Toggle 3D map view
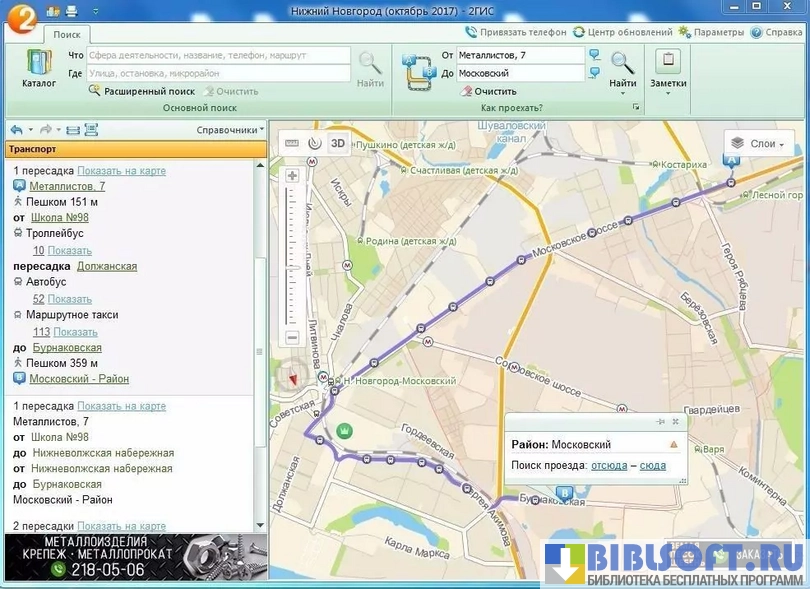 [x=338, y=143]
